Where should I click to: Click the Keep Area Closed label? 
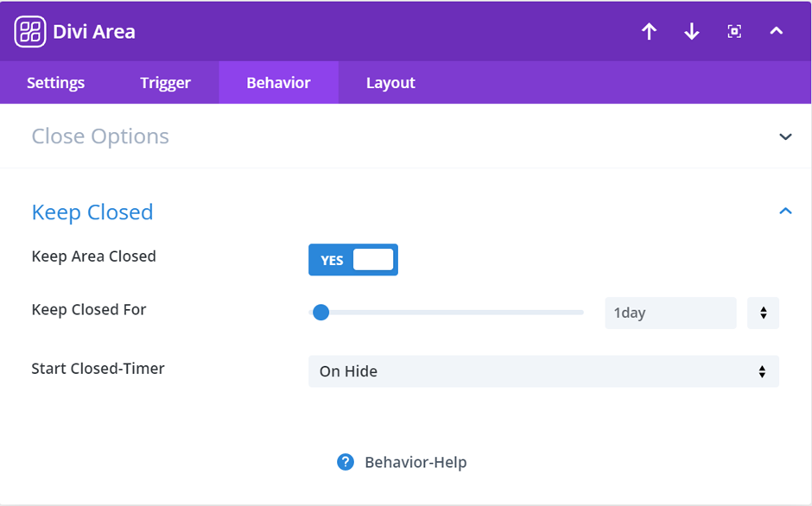(94, 256)
